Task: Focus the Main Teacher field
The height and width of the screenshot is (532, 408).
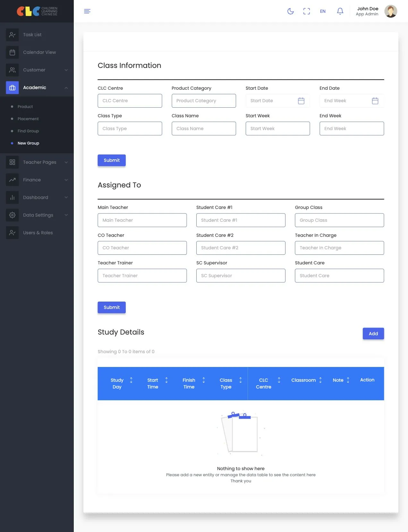Action: point(142,220)
